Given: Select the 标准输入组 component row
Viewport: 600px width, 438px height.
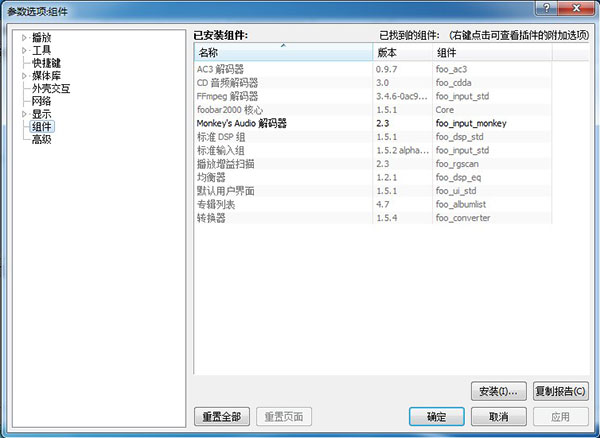Looking at the screenshot, I should (373, 150).
